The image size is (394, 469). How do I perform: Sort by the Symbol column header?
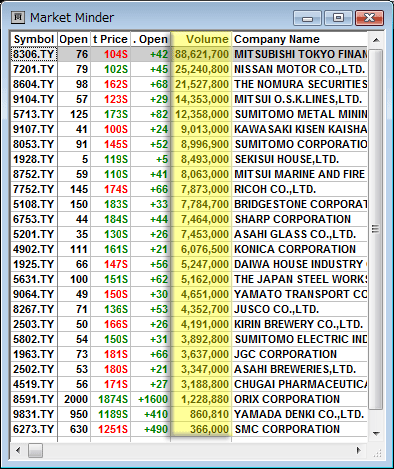[x=34, y=39]
